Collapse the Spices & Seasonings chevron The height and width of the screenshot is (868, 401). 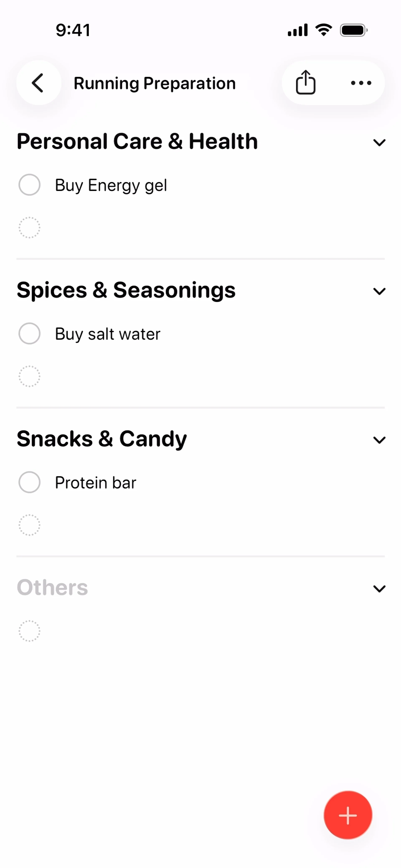pos(379,291)
